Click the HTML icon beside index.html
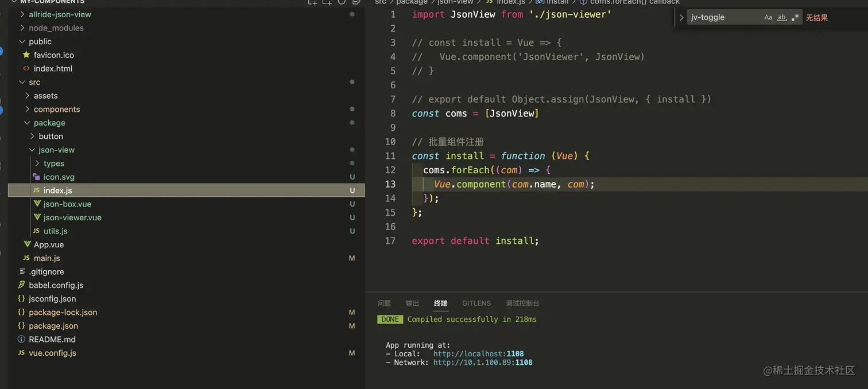868x389 pixels. click(x=26, y=68)
